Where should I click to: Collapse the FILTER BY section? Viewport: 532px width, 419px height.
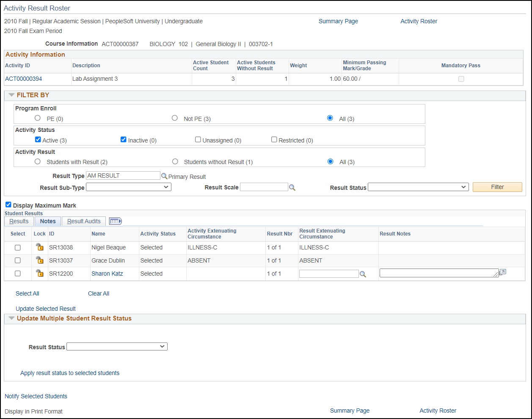11,95
